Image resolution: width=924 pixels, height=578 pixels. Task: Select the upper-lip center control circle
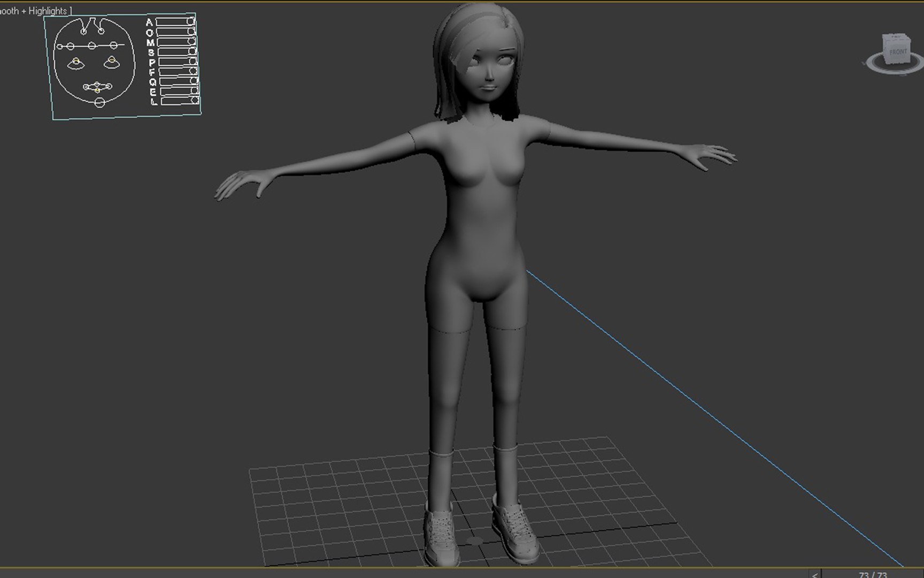pyautogui.click(x=97, y=84)
